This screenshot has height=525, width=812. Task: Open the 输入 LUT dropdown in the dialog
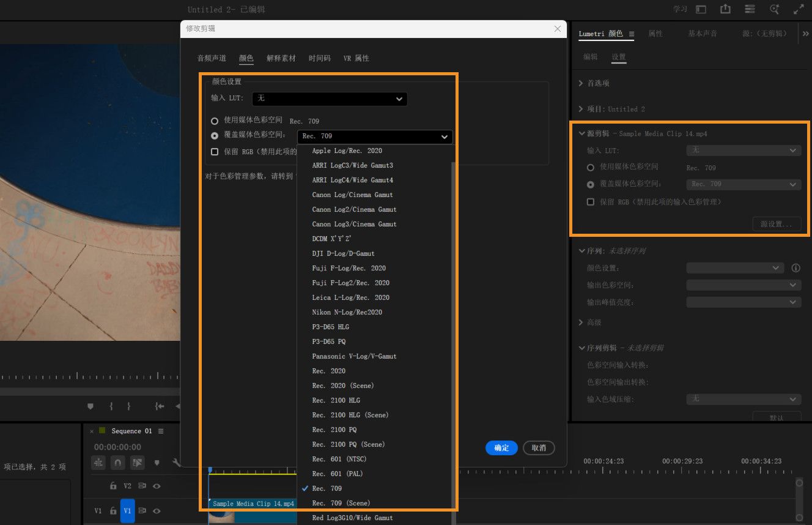coord(330,99)
